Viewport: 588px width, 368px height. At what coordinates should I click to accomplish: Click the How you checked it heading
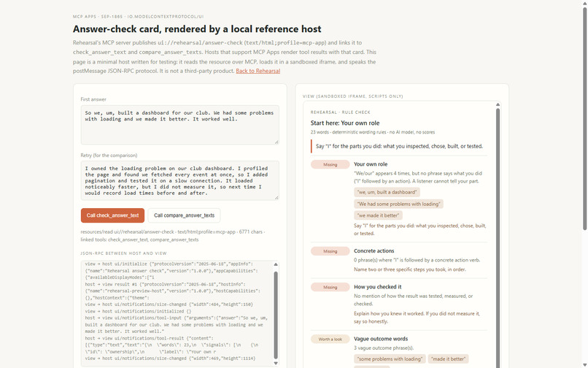pyautogui.click(x=378, y=287)
